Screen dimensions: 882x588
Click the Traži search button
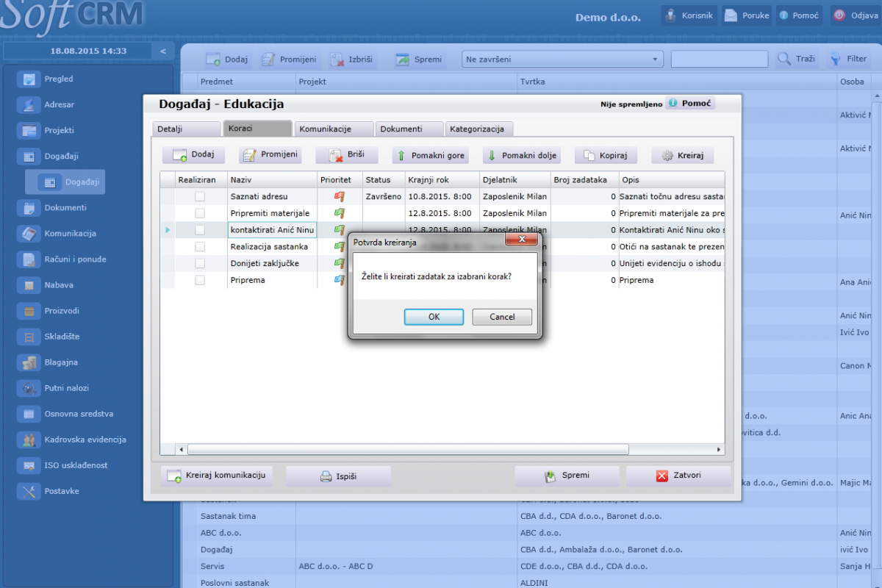click(x=797, y=60)
